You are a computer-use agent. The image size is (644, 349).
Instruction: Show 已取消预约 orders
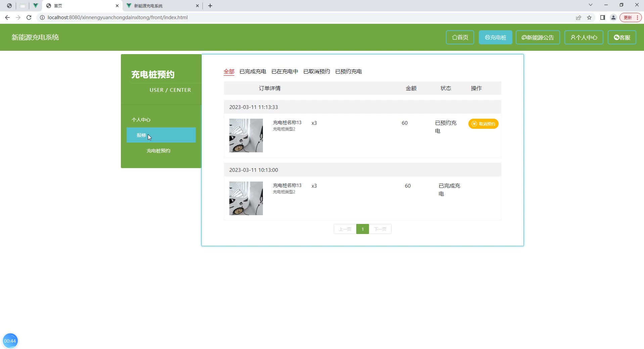coord(316,71)
